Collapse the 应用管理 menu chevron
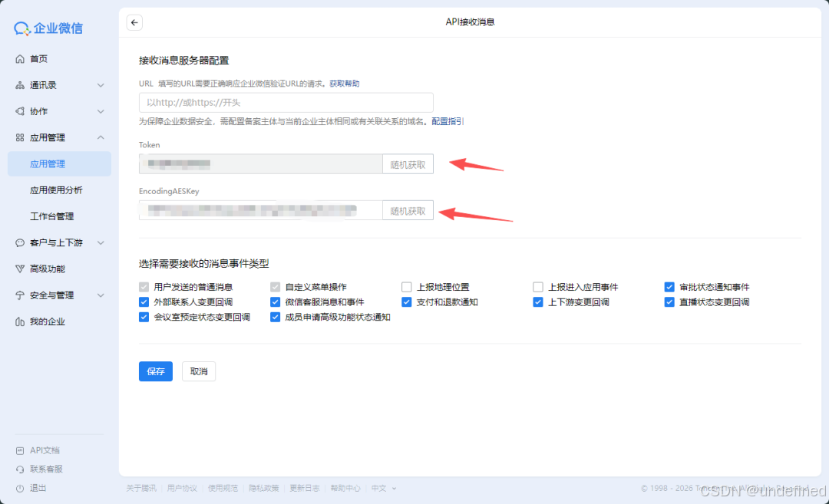 coord(101,137)
